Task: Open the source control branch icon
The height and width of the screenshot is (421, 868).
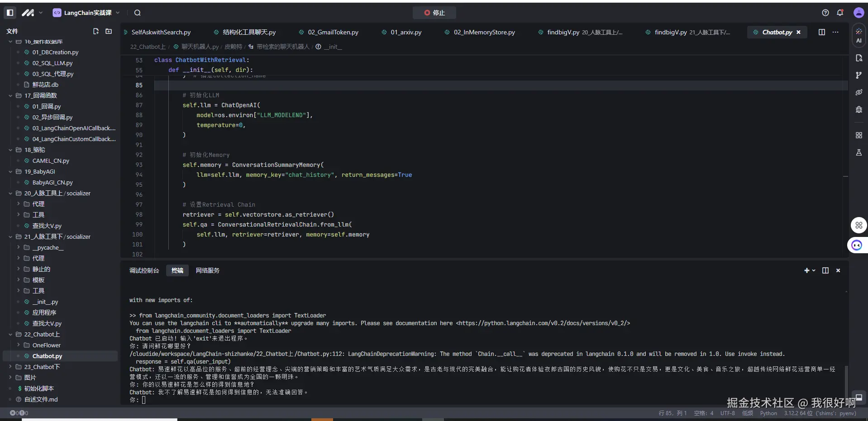Action: [858, 75]
